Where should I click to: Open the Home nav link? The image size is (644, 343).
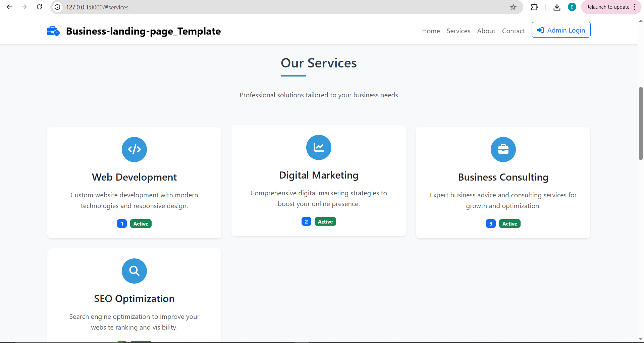coord(431,31)
